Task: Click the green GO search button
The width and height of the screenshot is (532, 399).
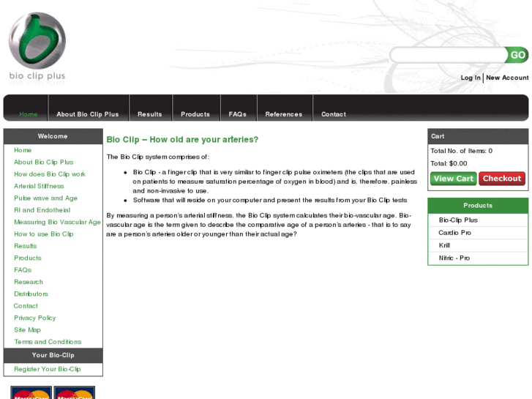Action: point(517,55)
